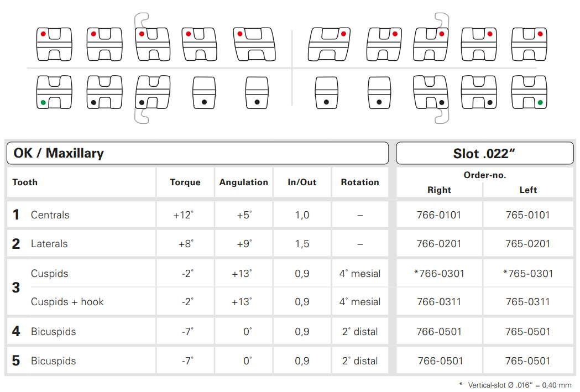The image size is (580, 392).
Task: Click the green dot on the lower-right bracket
Action: coord(540,102)
